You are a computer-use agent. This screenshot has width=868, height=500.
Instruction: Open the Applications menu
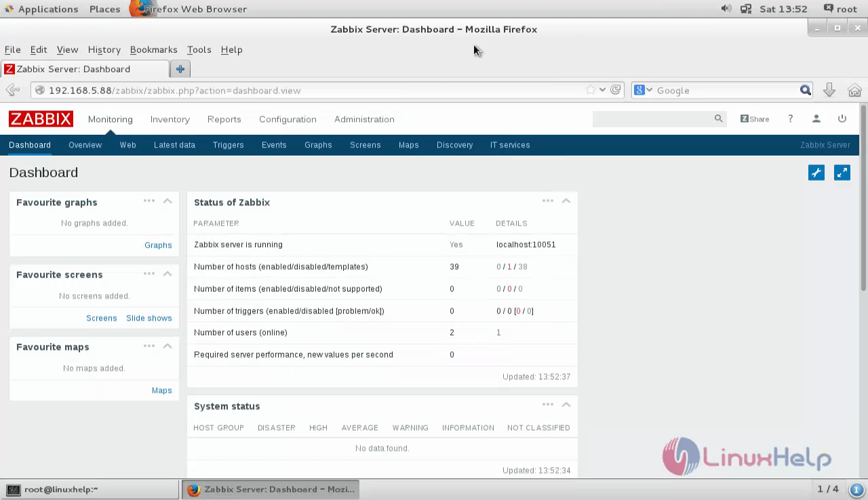pos(48,9)
